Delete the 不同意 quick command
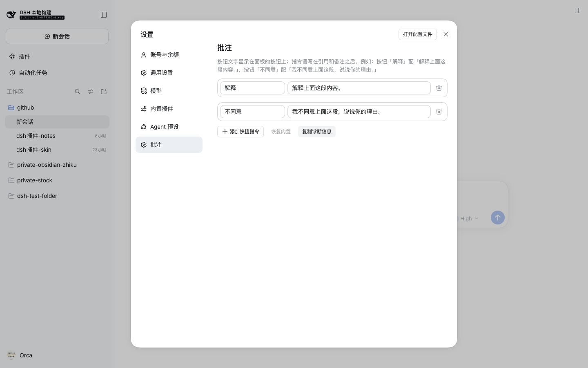The height and width of the screenshot is (368, 588). [439, 112]
